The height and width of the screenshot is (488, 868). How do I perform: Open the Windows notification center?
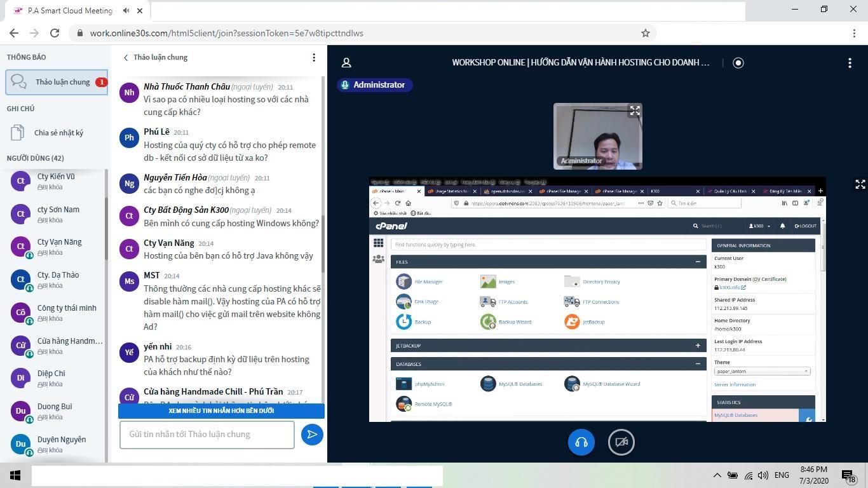(x=849, y=475)
